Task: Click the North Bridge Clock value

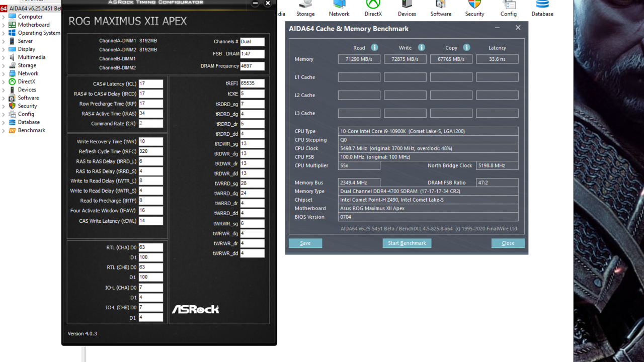Action: [497, 165]
